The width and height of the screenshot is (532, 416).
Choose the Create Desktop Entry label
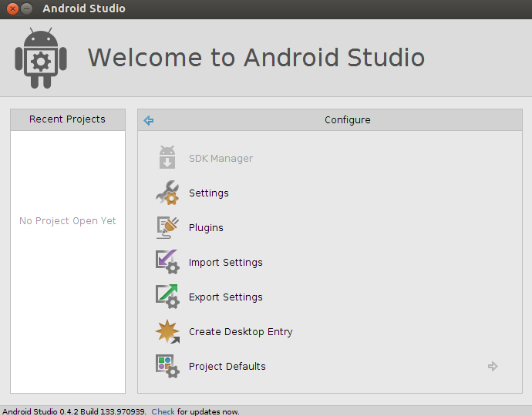[x=241, y=331]
